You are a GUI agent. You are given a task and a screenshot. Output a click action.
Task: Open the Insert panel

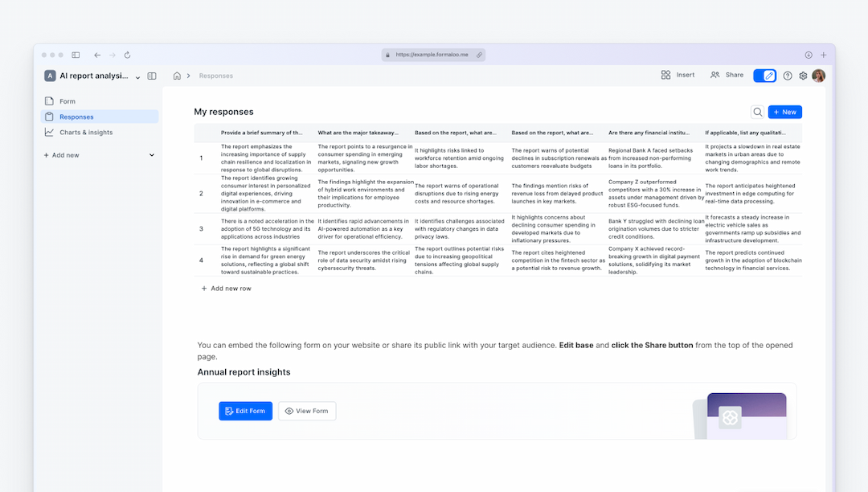[677, 75]
